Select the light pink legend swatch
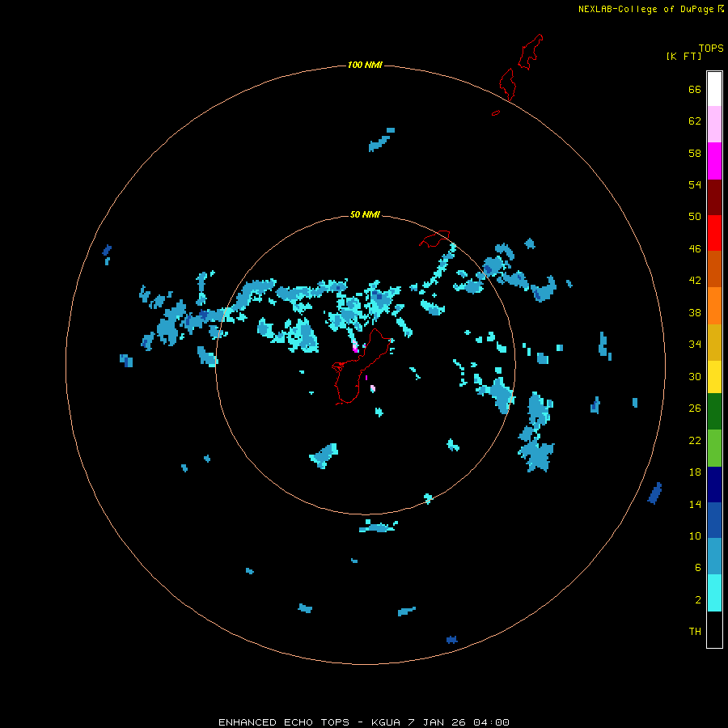Screen dimensions: 728x728 (x=714, y=124)
